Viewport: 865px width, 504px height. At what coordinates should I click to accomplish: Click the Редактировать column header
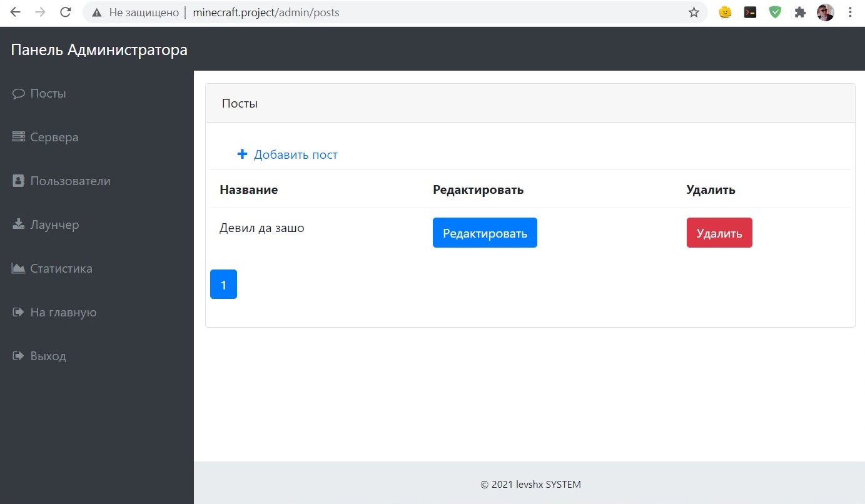pyautogui.click(x=478, y=189)
